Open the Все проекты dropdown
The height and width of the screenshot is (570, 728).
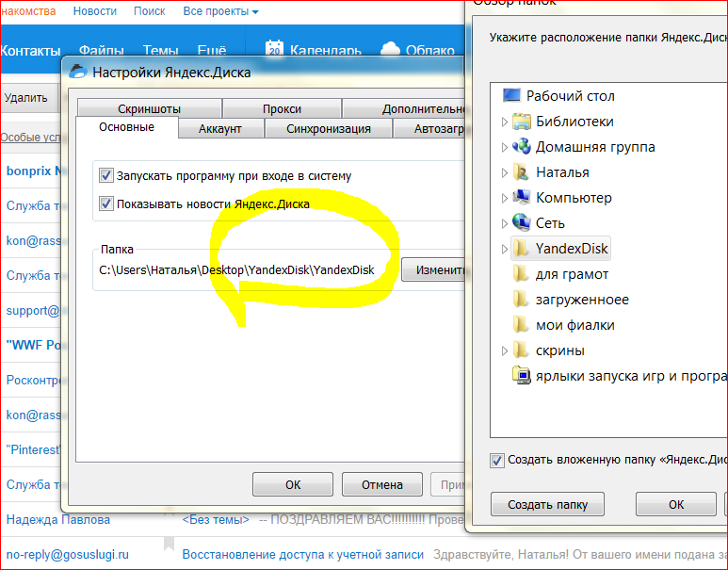click(220, 11)
